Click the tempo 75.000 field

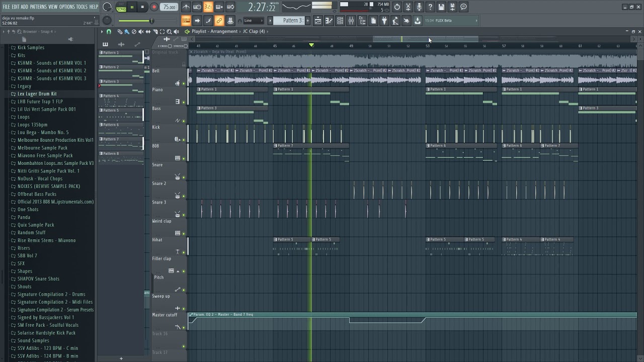point(170,7)
